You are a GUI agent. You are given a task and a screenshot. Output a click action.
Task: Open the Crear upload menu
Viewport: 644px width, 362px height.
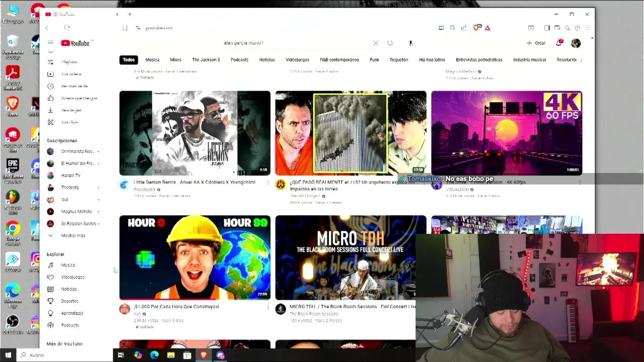pos(536,43)
